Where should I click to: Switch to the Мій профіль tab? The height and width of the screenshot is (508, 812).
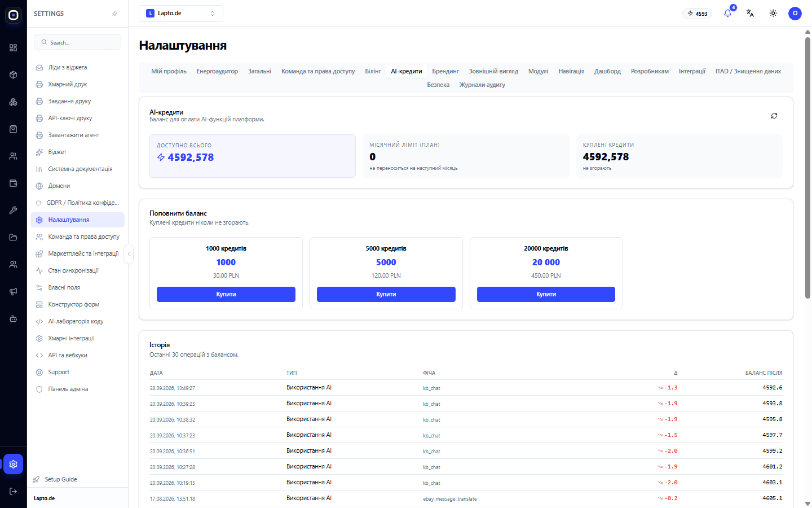coord(169,72)
